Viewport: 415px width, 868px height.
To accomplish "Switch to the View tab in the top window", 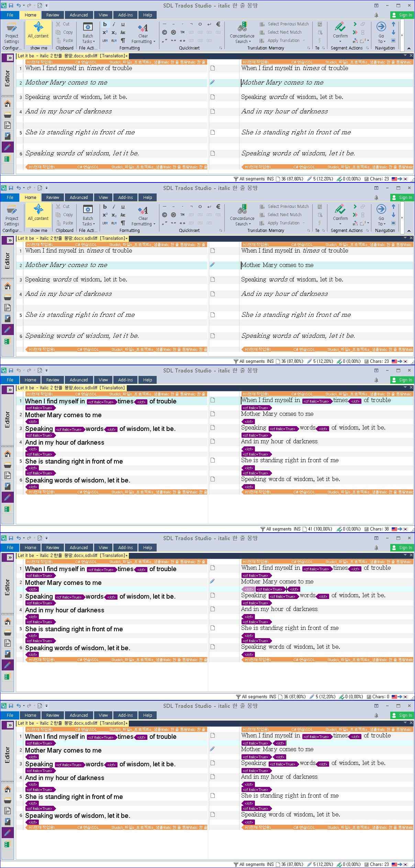I will click(x=103, y=15).
